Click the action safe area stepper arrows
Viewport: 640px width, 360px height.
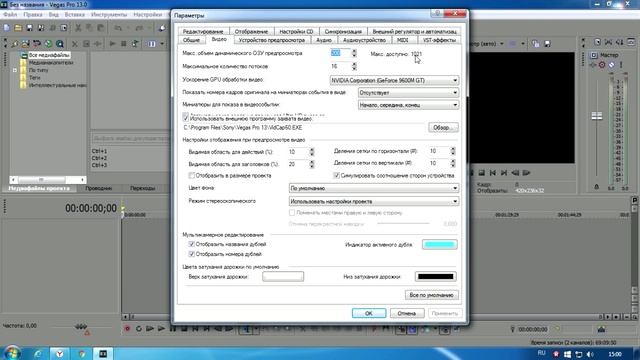coord(312,152)
